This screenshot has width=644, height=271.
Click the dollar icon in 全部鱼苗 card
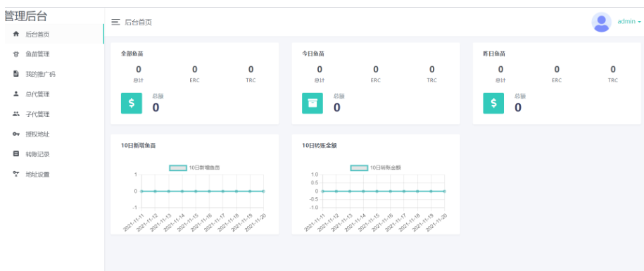tap(132, 103)
